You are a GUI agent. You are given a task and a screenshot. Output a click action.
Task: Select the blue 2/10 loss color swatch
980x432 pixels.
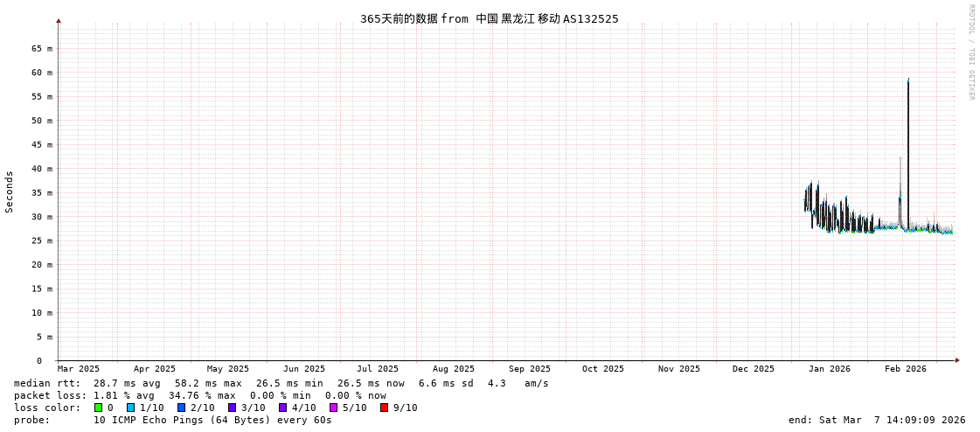click(x=181, y=408)
